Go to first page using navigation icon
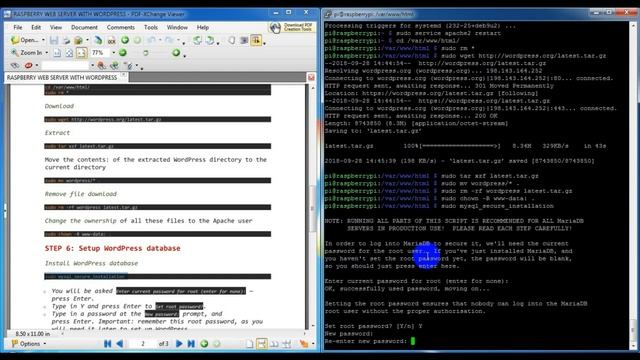 108,344
